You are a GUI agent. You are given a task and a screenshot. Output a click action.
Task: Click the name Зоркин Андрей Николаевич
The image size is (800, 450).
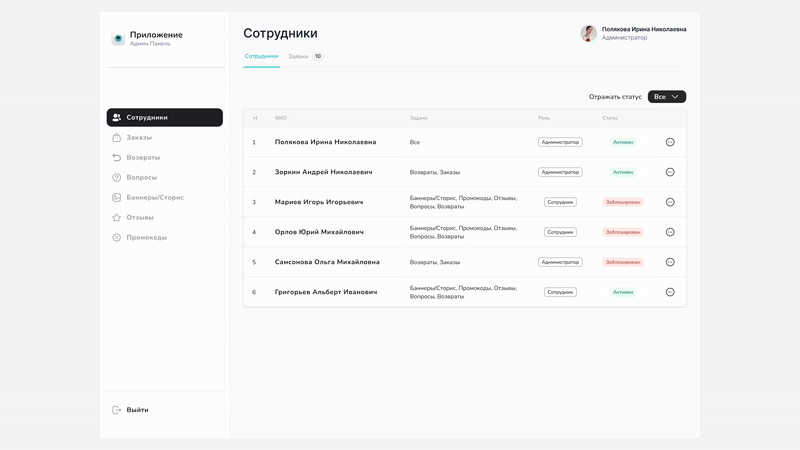[x=323, y=172]
